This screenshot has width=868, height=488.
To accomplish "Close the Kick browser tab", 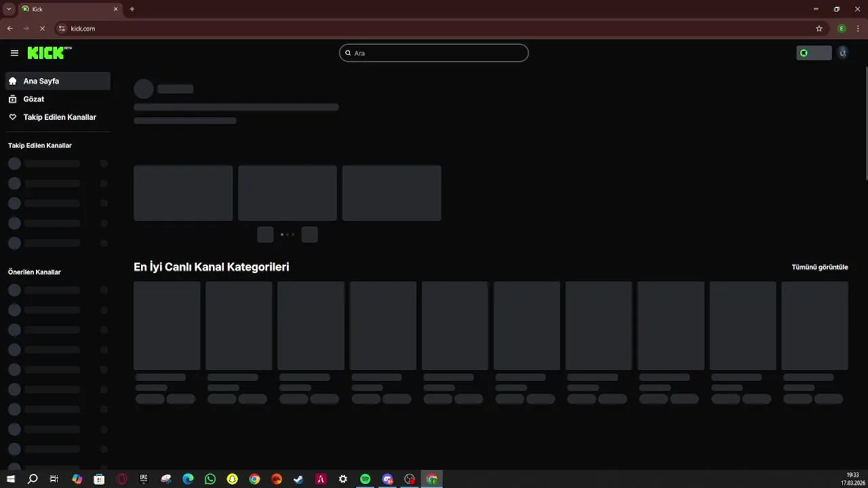I will pos(115,9).
